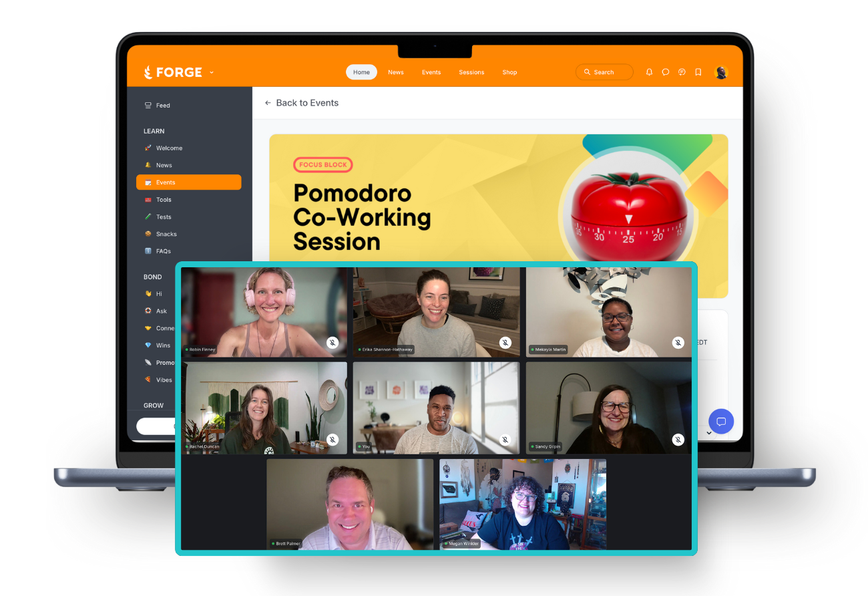Open the bookmarks icon in header
Viewport: 868px width, 596px height.
698,72
